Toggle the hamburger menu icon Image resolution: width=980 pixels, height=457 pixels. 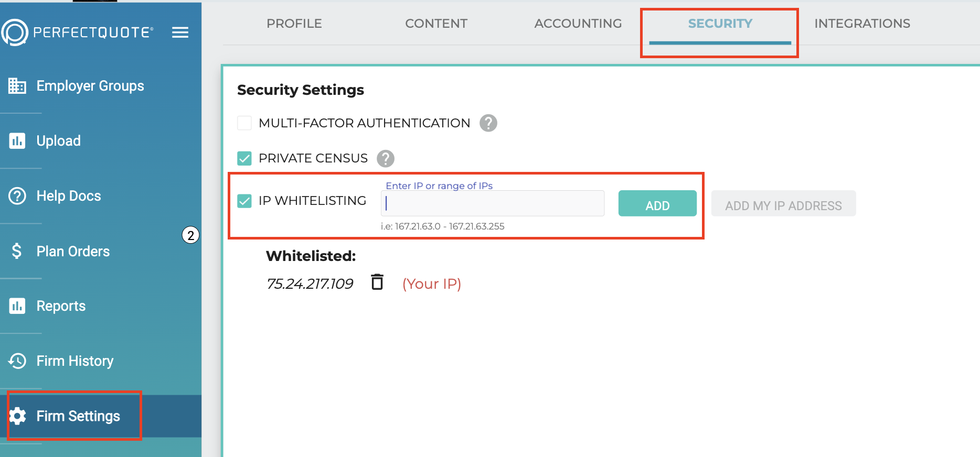coord(180,32)
